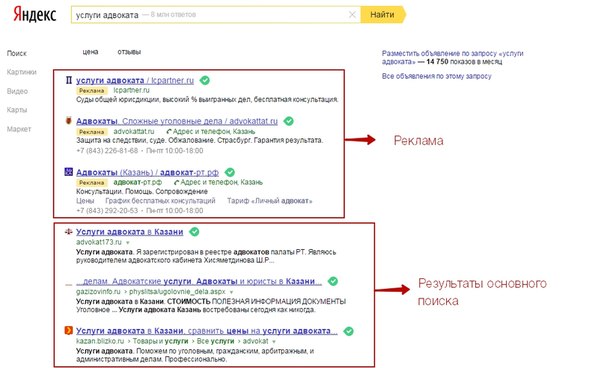This screenshot has width=604, height=368.
Task: Open the Поиск section in the sidebar
Action: 17,53
